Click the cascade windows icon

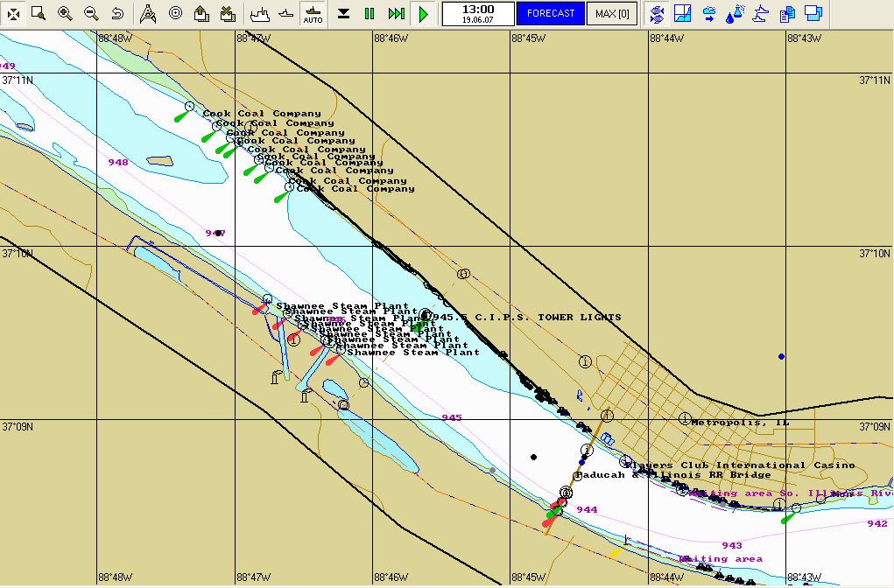click(813, 14)
